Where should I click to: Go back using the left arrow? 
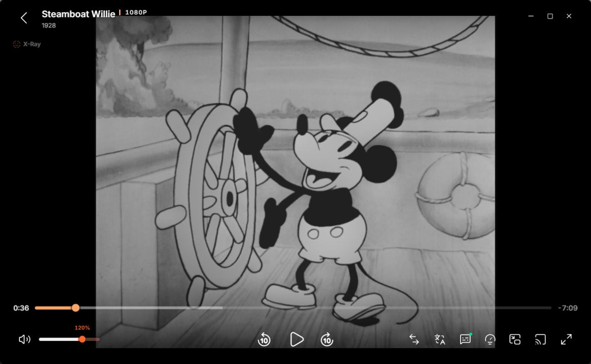(24, 18)
